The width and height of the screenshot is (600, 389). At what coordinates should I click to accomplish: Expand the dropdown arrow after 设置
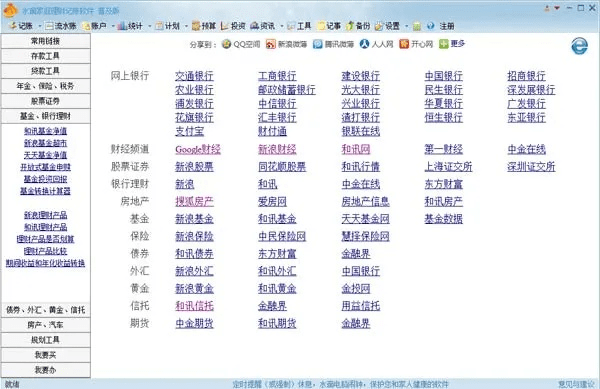[x=406, y=26]
